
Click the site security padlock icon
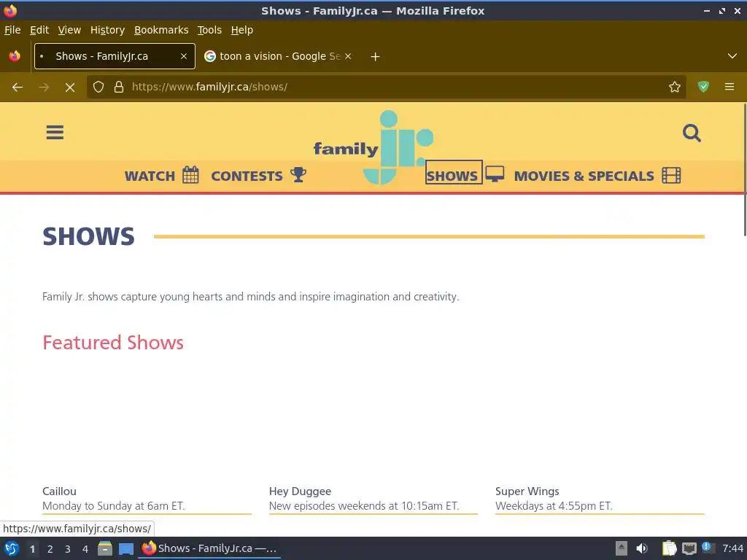[119, 87]
